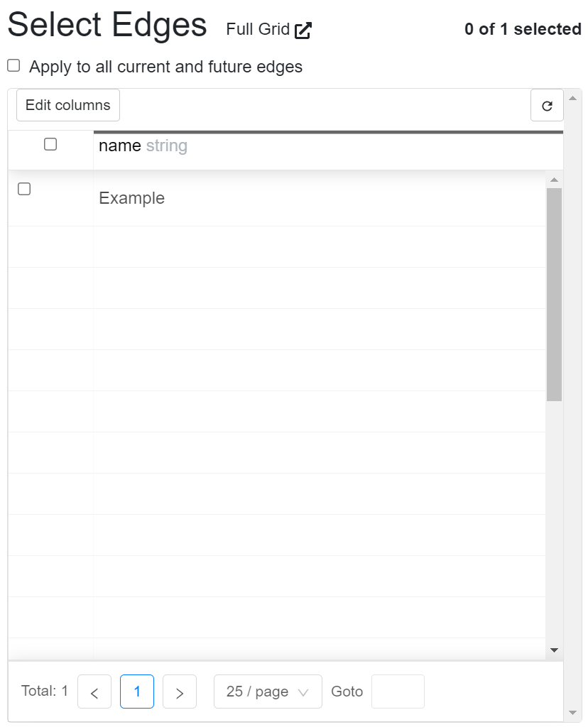Open the Edit columns button
588x727 pixels.
click(68, 106)
